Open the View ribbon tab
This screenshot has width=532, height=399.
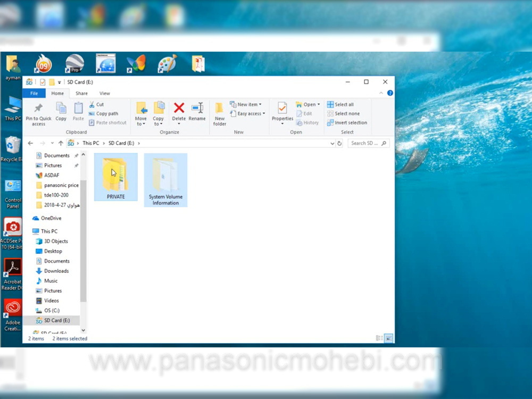pos(105,93)
